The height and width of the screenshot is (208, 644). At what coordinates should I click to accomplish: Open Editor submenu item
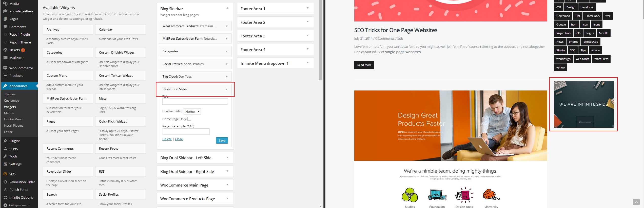8,132
